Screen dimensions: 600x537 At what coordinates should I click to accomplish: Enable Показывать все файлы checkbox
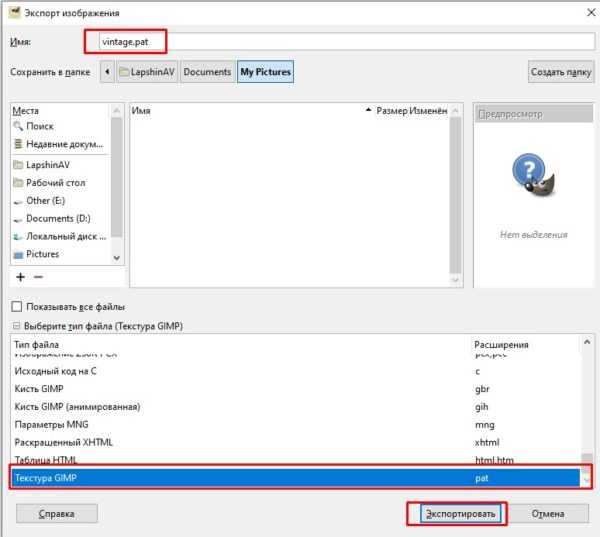point(16,307)
